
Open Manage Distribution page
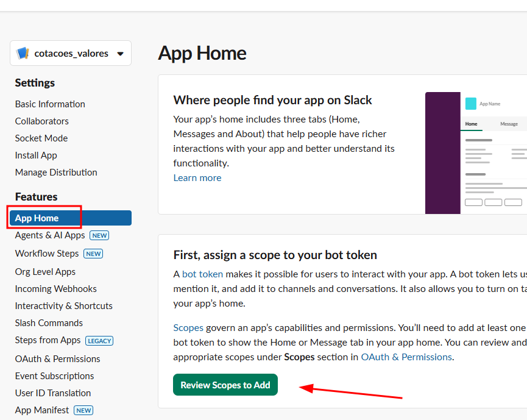tap(56, 173)
